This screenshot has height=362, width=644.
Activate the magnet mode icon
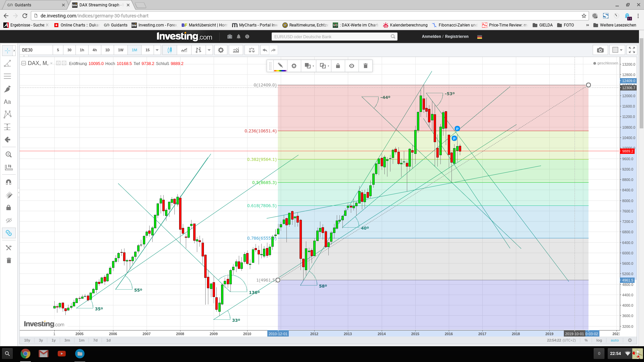(x=9, y=182)
